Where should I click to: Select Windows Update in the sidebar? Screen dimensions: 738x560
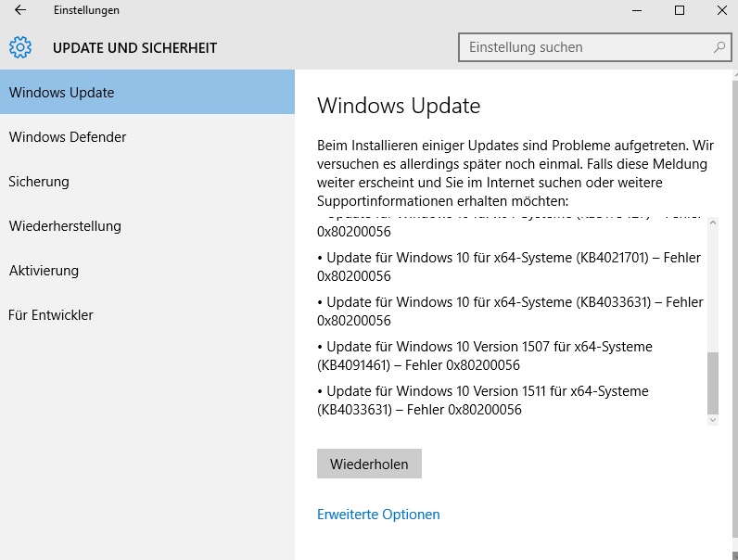[x=147, y=92]
